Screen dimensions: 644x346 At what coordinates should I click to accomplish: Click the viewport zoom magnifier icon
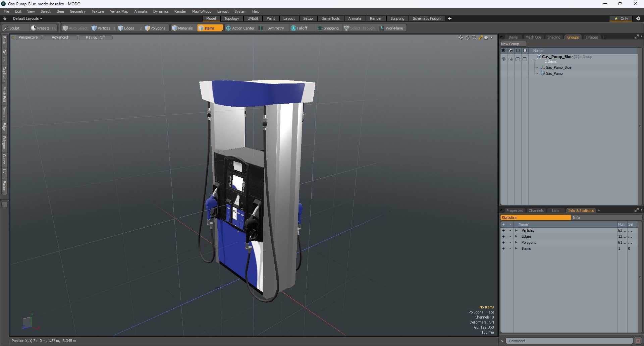[474, 38]
